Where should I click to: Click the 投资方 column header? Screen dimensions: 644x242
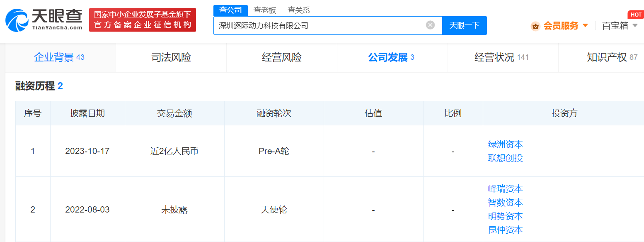tap(564, 113)
